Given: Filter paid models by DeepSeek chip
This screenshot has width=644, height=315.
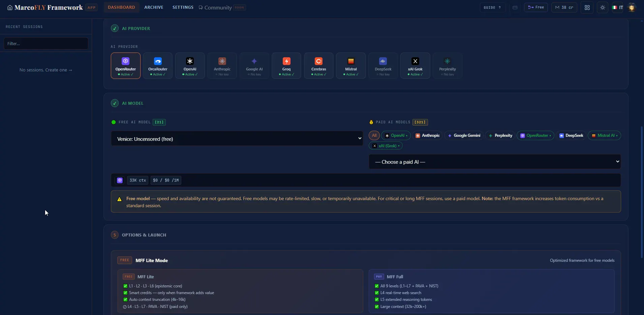Looking at the screenshot, I should pyautogui.click(x=571, y=135).
